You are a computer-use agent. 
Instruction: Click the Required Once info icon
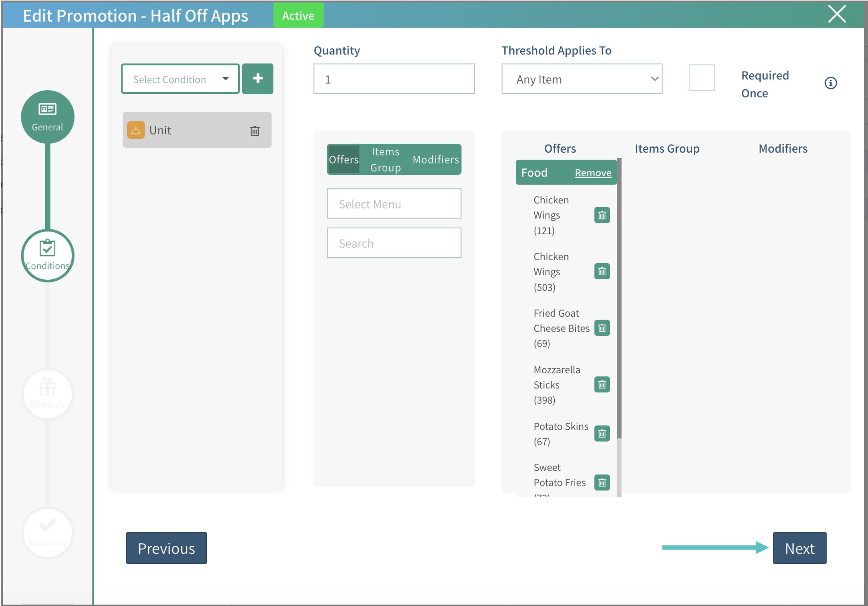pos(830,83)
